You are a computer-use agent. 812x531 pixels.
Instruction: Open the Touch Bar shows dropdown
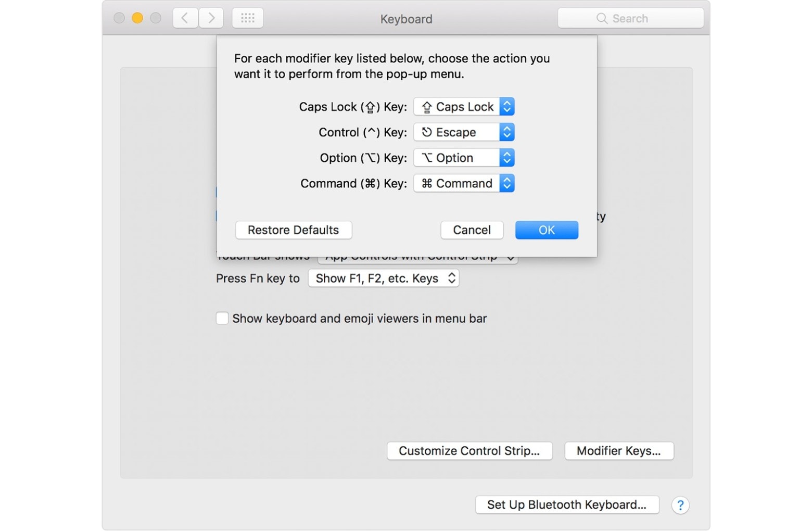click(417, 256)
